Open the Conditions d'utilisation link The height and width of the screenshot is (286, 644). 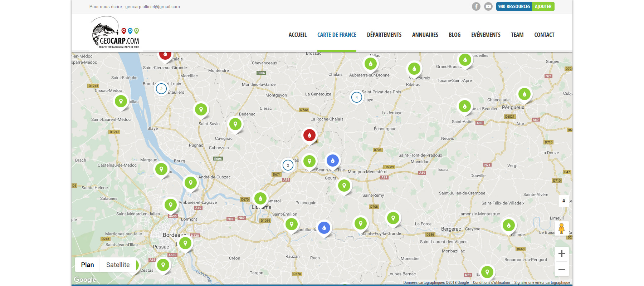492,282
